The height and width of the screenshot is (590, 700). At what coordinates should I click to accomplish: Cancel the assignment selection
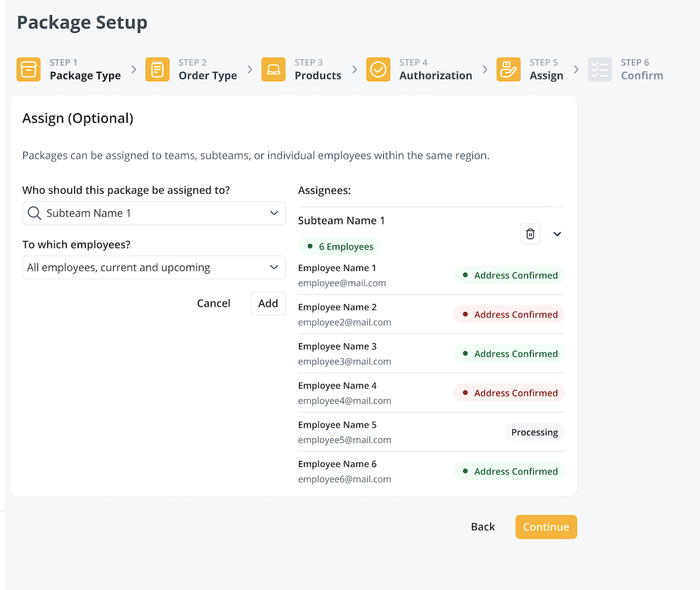point(213,303)
